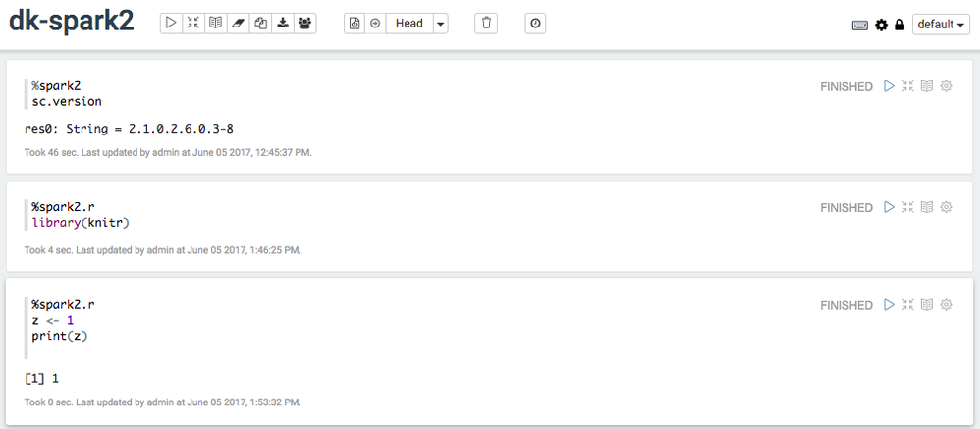
Task: Open the version control commit icon
Action: [354, 23]
